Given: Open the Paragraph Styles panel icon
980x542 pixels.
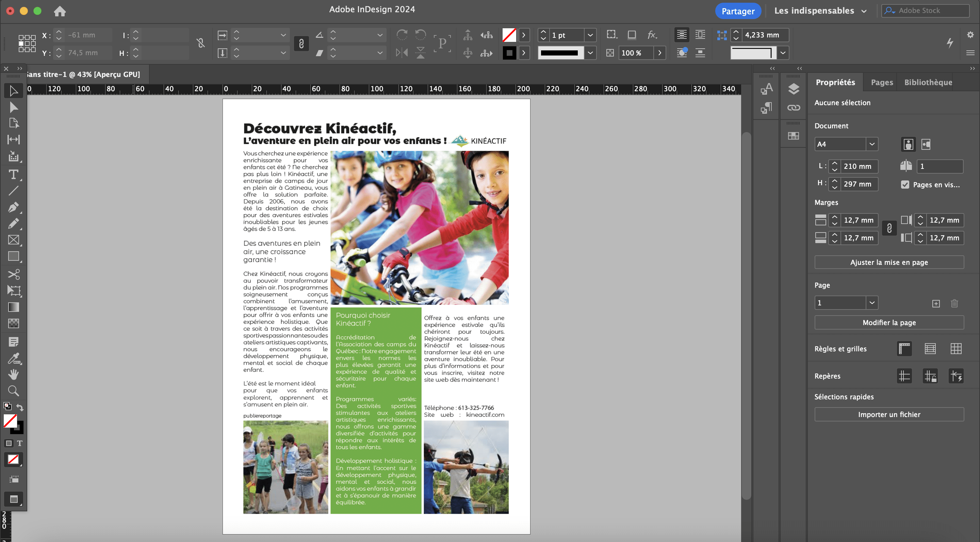Looking at the screenshot, I should 766,108.
